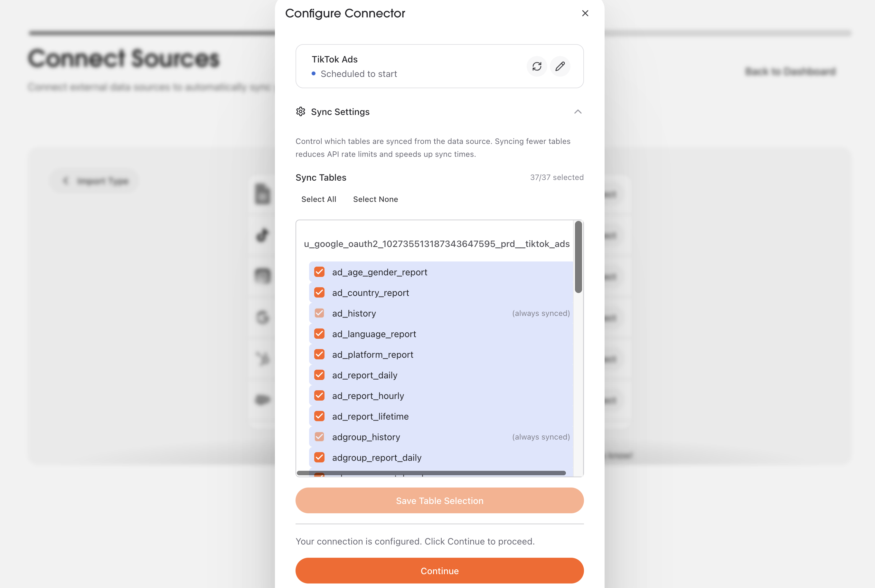Click the Sync Settings gear icon
Image resolution: width=875 pixels, height=588 pixels.
(x=301, y=111)
